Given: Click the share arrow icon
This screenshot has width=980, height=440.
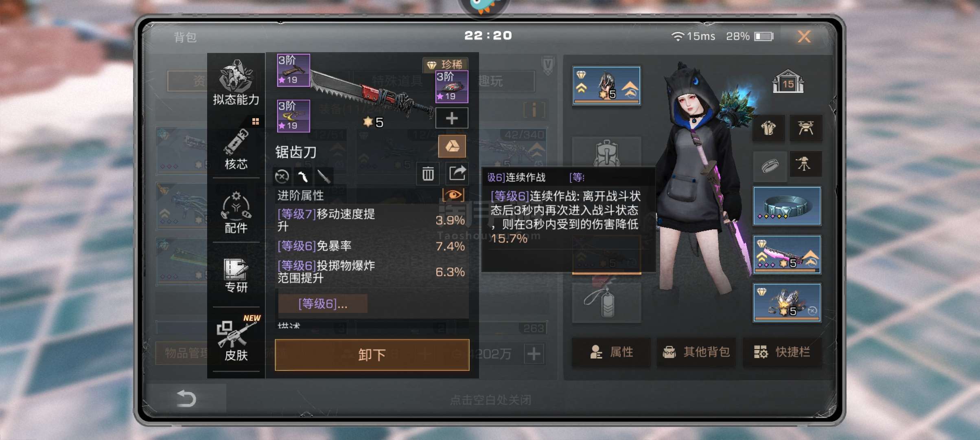Looking at the screenshot, I should click(457, 173).
